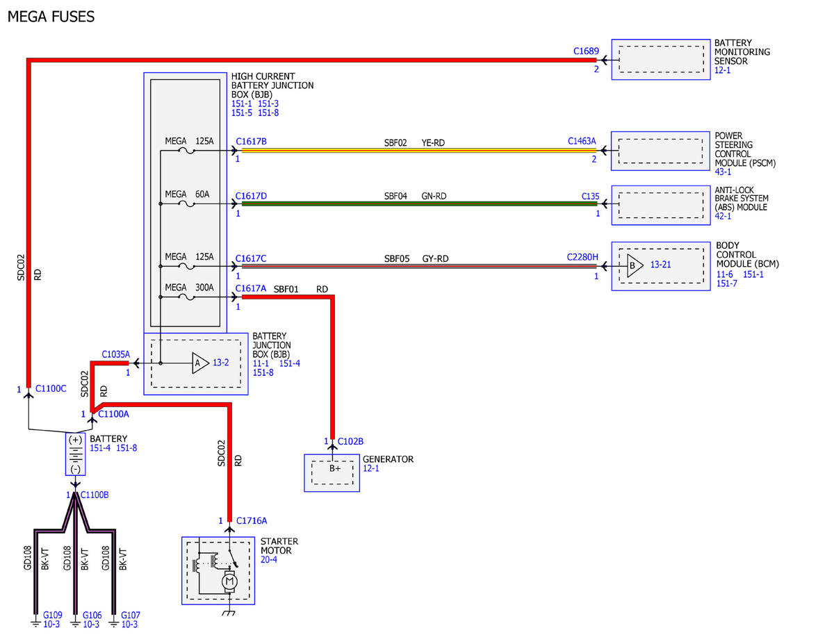Click connector label C1617D
The image size is (834, 644).
coord(251,196)
